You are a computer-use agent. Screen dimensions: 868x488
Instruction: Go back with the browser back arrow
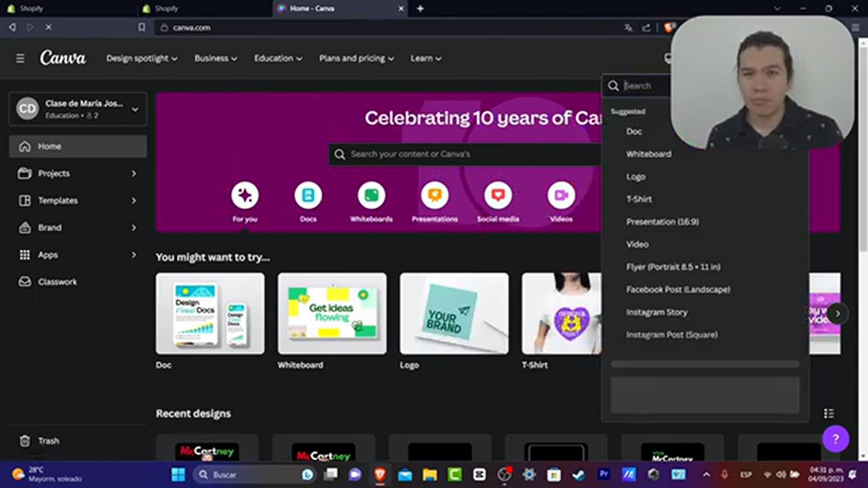tap(12, 28)
